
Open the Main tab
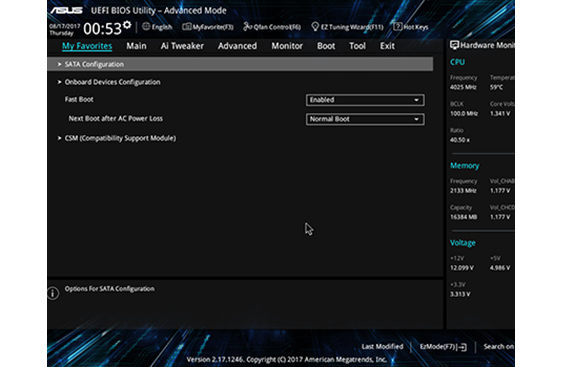point(136,46)
